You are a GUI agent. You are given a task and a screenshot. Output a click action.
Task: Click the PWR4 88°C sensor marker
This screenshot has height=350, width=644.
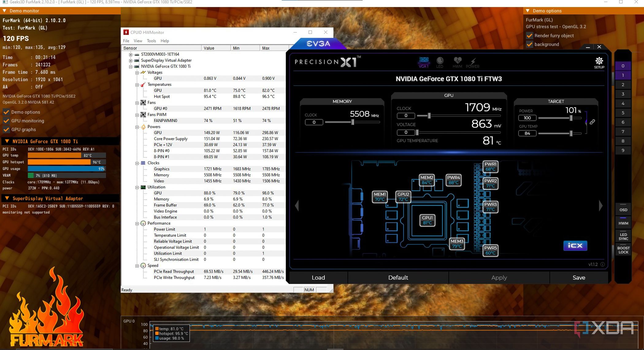[454, 180]
